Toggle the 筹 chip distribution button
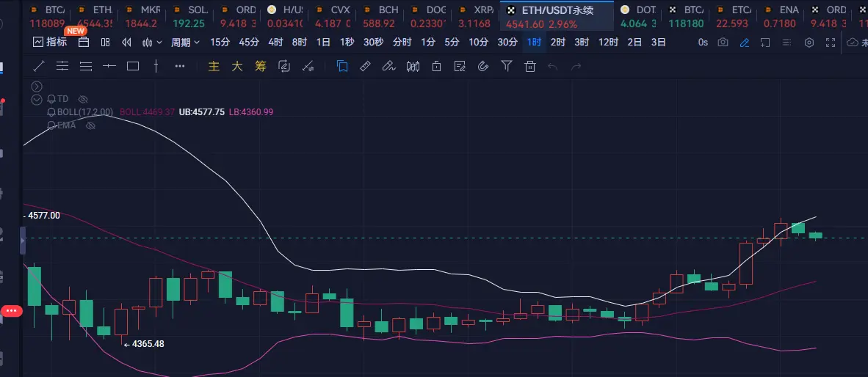868x377 pixels. 261,66
